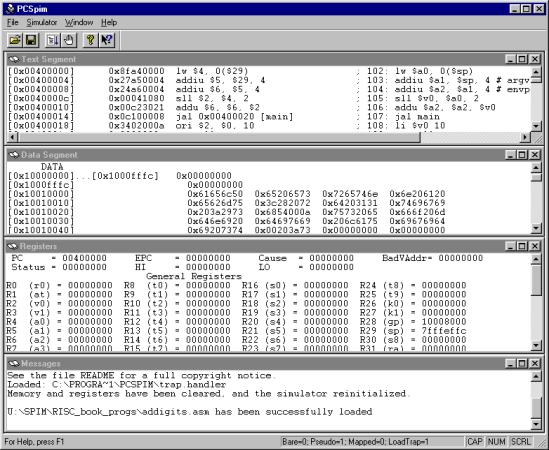
Task: Click the yellow question mark Help icon
Action: point(90,40)
